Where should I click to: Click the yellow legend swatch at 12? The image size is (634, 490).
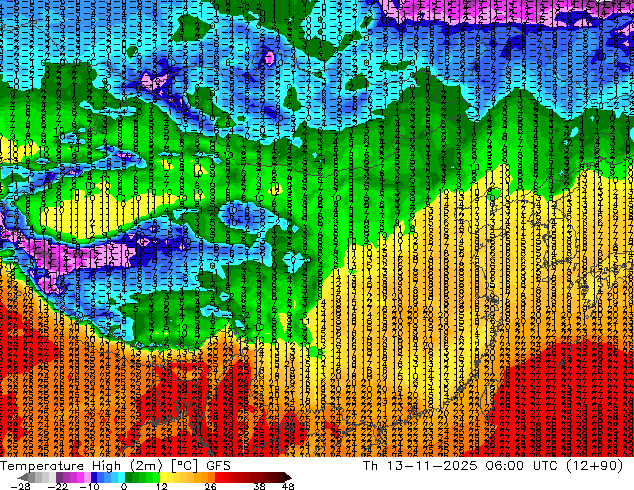(x=163, y=477)
